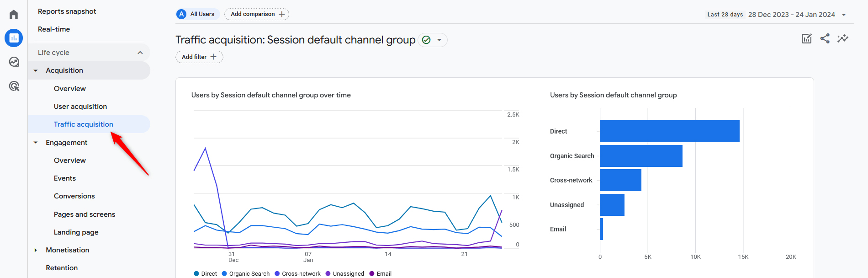The width and height of the screenshot is (868, 278).
Task: Select the Reports icon in left rail
Action: 14,38
